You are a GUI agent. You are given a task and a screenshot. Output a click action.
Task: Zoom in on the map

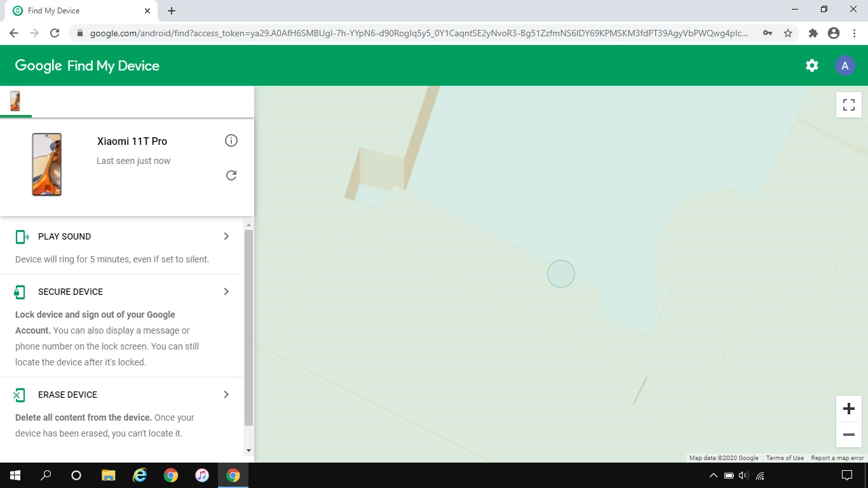848,409
